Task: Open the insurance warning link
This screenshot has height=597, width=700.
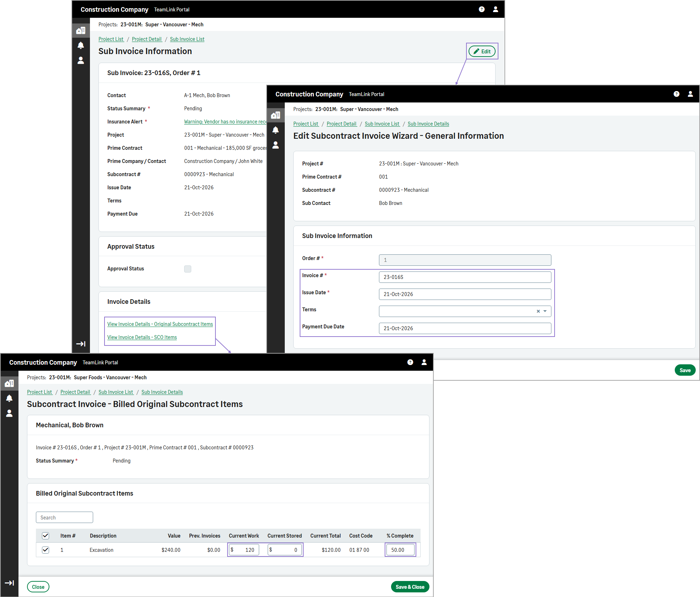Action: pyautogui.click(x=225, y=122)
